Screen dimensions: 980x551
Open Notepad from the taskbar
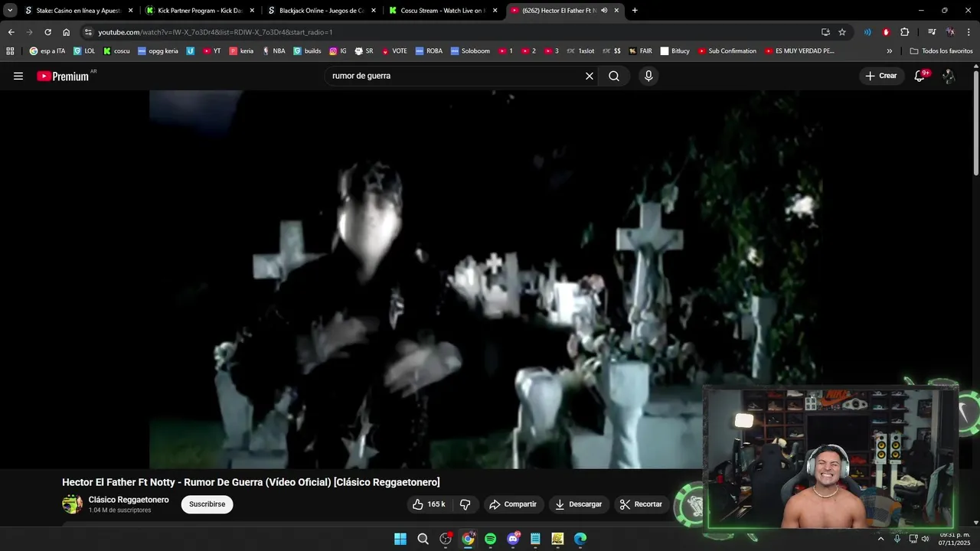(x=535, y=539)
